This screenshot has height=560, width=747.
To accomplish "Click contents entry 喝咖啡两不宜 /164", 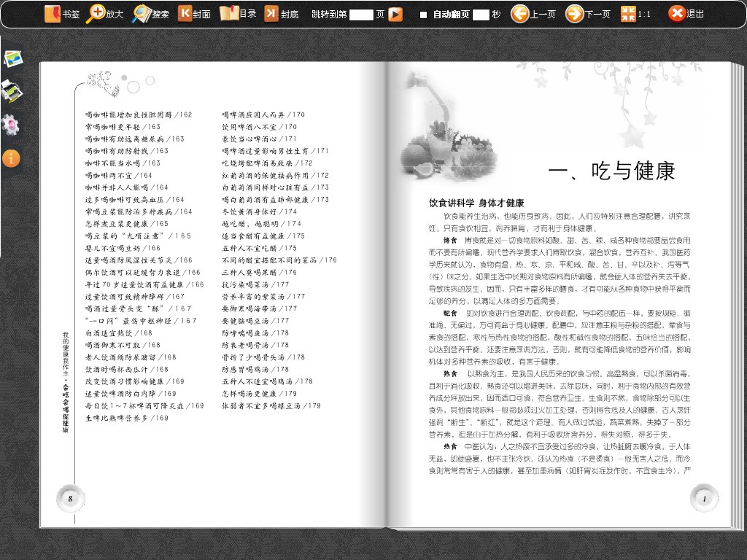I will click(119, 175).
